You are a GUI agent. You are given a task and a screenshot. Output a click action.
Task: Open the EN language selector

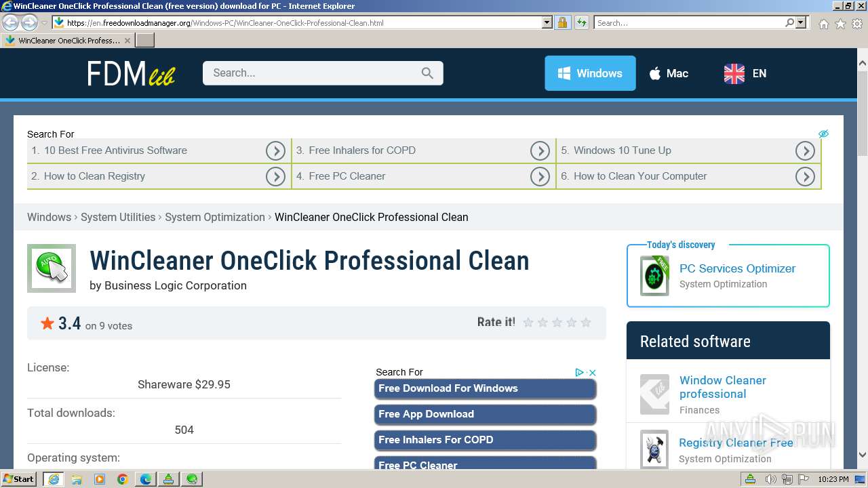pyautogui.click(x=745, y=73)
